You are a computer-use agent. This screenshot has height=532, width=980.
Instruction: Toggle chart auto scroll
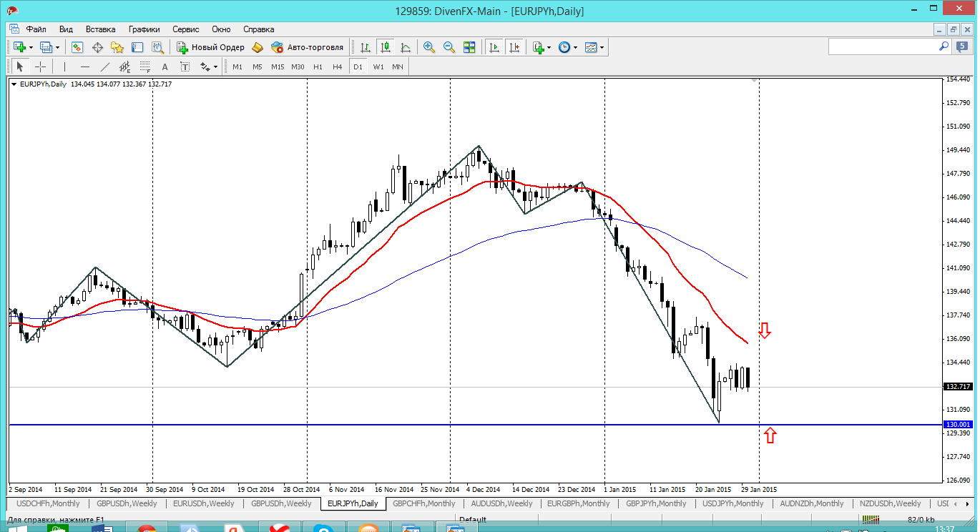(494, 47)
